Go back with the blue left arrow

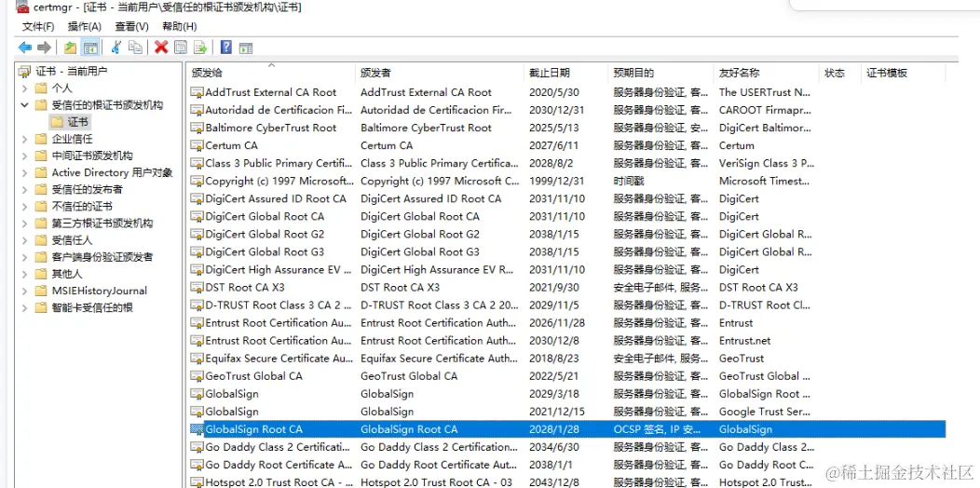tap(25, 47)
